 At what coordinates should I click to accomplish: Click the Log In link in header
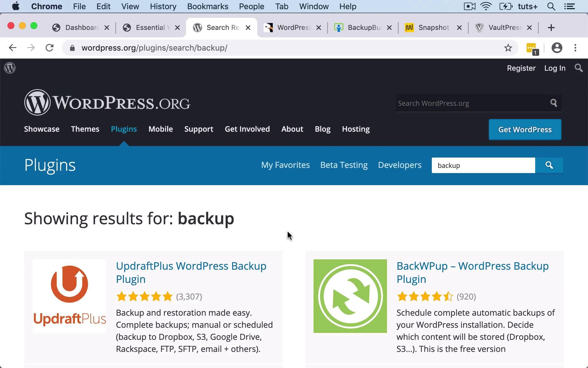555,68
